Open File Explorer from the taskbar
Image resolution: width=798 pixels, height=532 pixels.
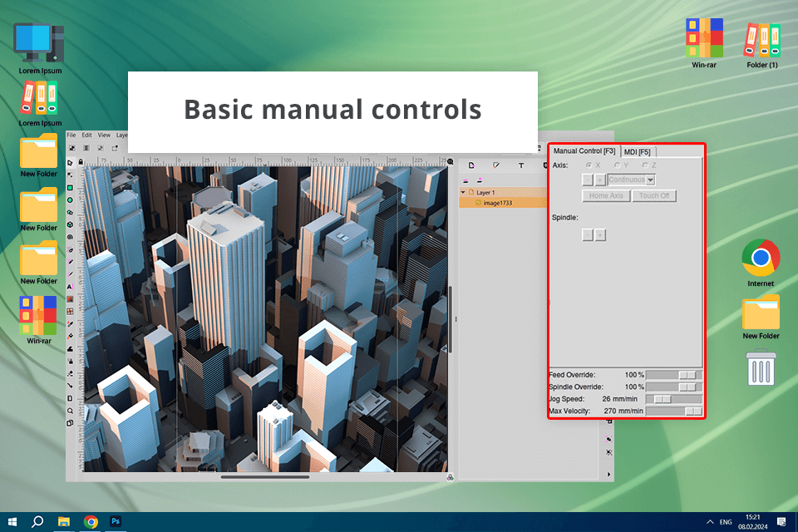coord(64,522)
